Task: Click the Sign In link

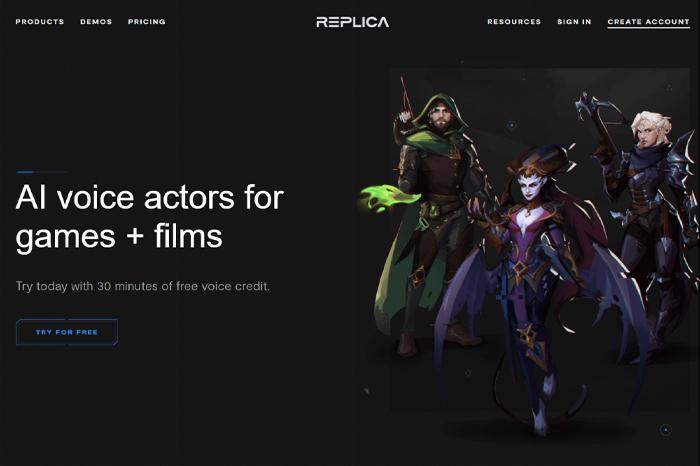Action: (x=574, y=21)
